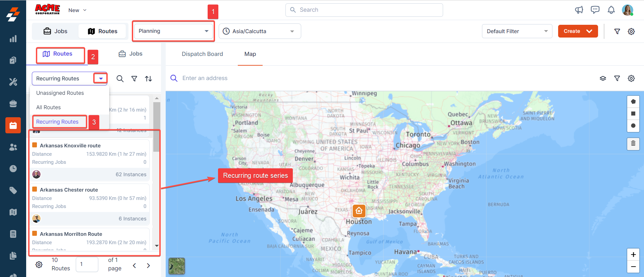Collapse the Recurring Routes dropdown arrow

point(101,78)
